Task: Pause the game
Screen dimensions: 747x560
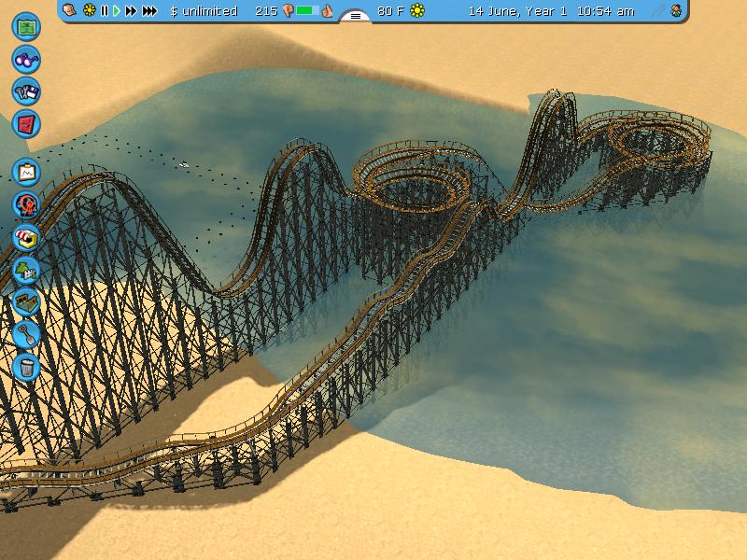Action: pyautogui.click(x=105, y=10)
